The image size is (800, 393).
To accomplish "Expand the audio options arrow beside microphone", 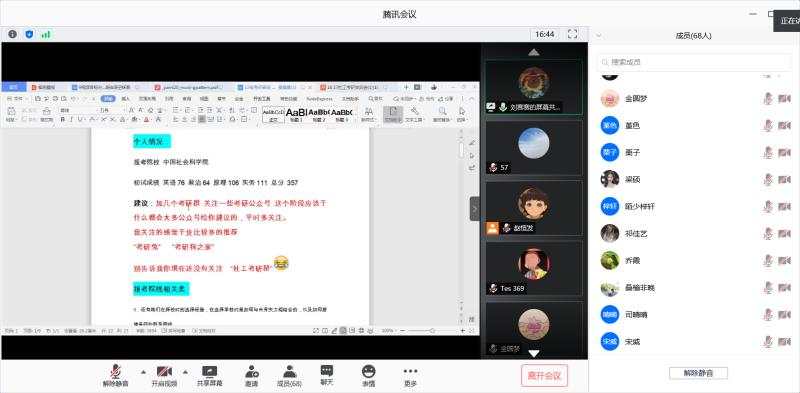I will (143, 372).
